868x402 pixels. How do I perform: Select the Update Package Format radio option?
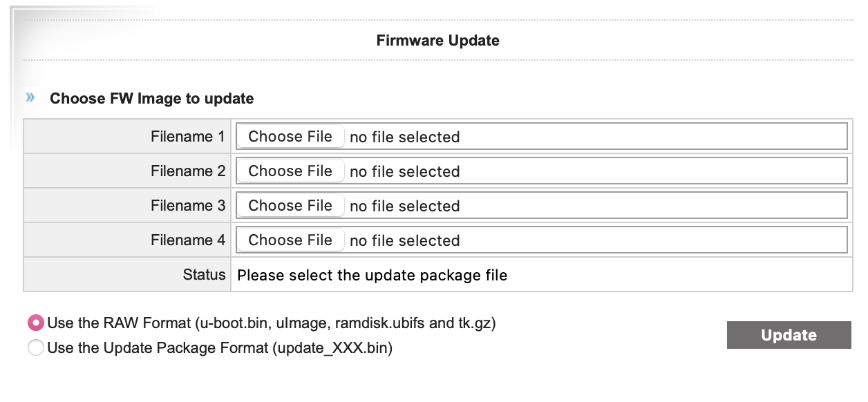point(35,348)
